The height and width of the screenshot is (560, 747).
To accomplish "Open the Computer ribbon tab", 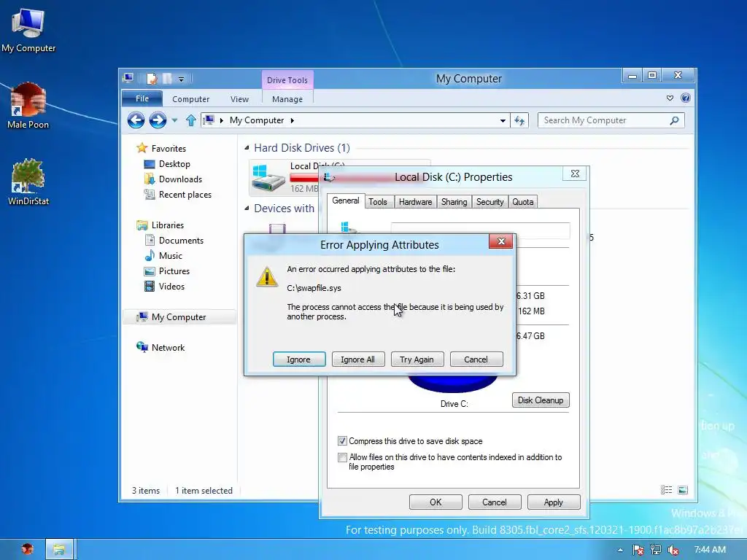I will pos(190,99).
